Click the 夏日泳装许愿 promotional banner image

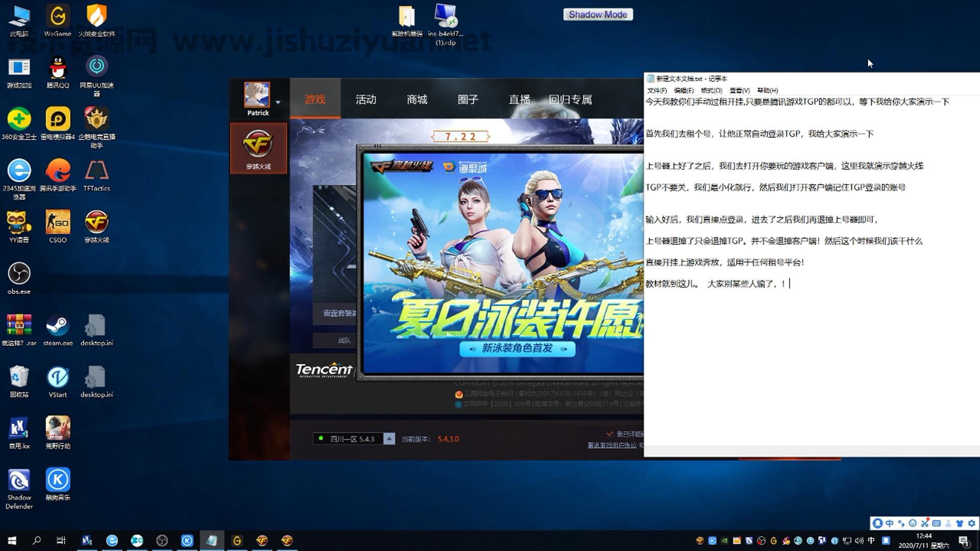coord(503,263)
